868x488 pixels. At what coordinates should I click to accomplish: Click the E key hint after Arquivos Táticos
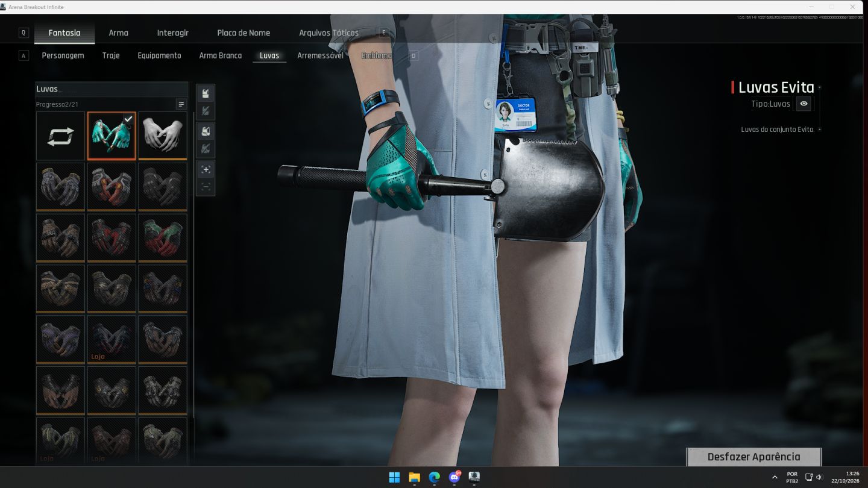pyautogui.click(x=384, y=33)
